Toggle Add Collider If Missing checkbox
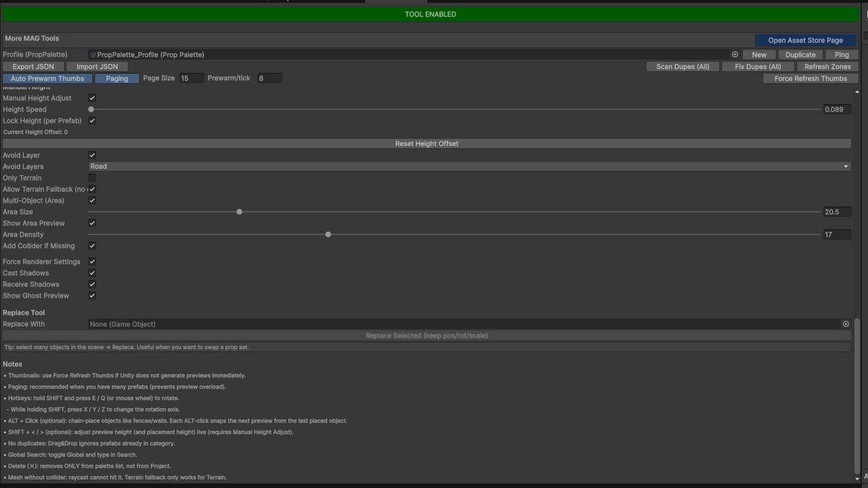 (x=92, y=246)
